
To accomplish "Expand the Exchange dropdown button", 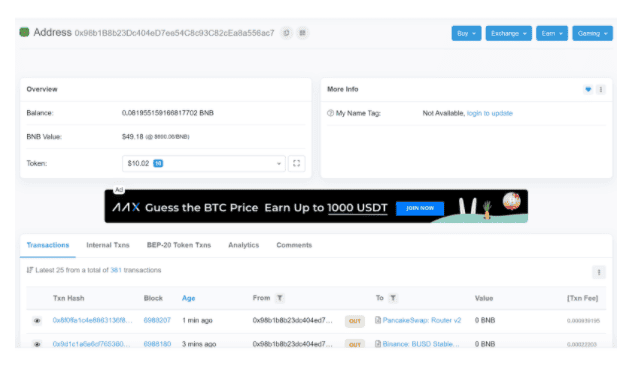I will point(509,34).
